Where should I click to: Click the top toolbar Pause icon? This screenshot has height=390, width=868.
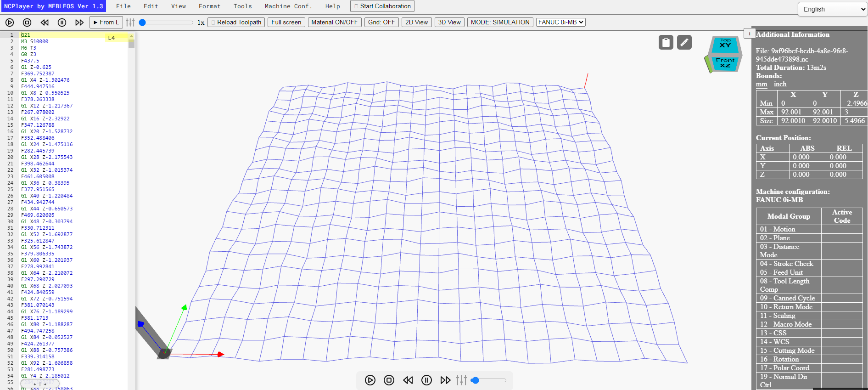coord(62,22)
